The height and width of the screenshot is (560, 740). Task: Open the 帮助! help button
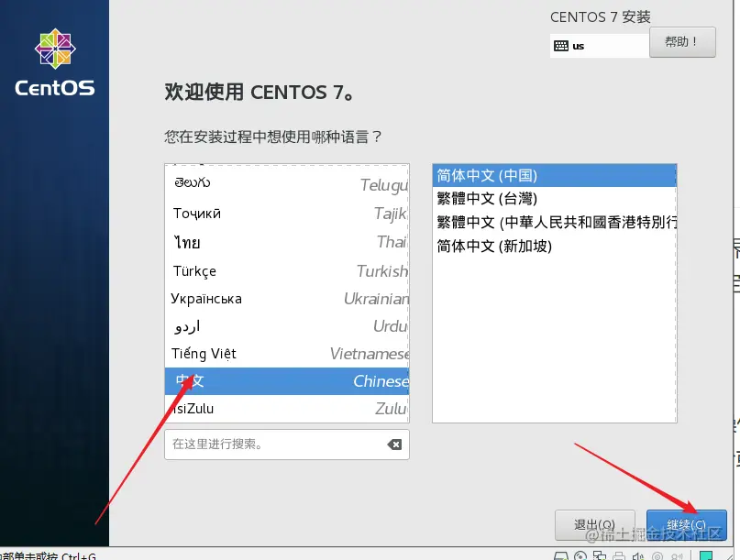[682, 42]
